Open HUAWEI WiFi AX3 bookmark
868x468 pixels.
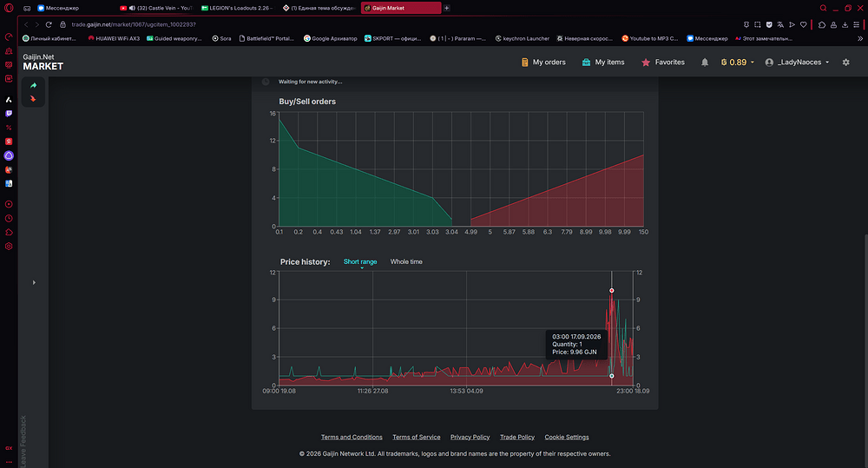[x=114, y=39]
